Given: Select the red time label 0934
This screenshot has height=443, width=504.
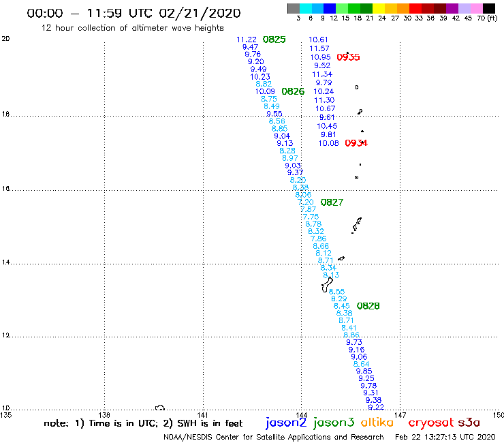Looking at the screenshot, I should (x=356, y=143).
